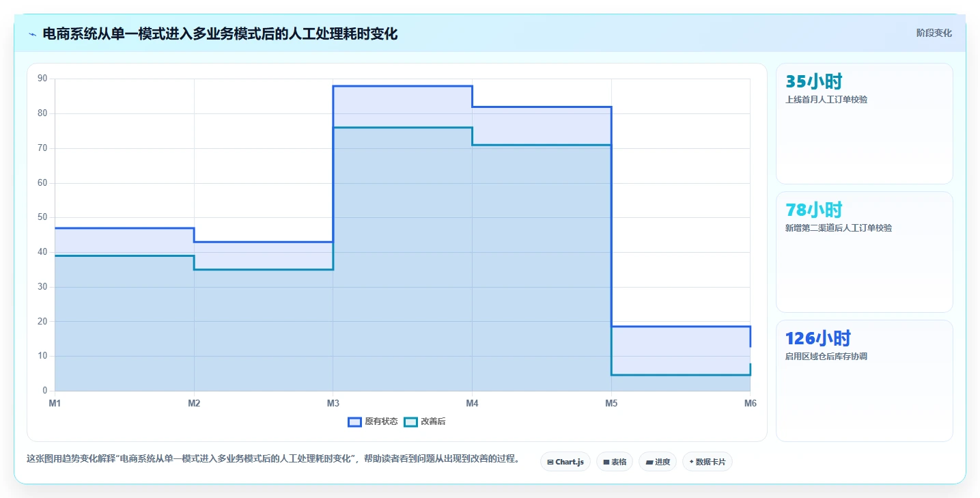Viewport: 980px width, 498px height.
Task: Select the 78小时 stat card value
Action: pos(814,210)
